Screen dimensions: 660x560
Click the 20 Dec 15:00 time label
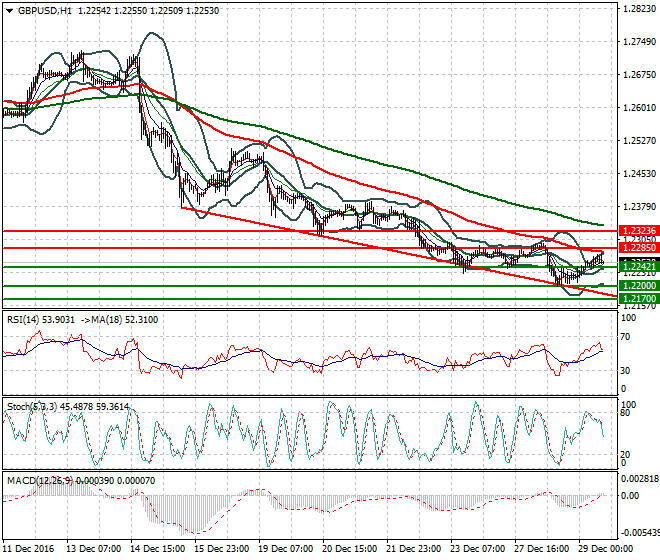[x=349, y=549]
